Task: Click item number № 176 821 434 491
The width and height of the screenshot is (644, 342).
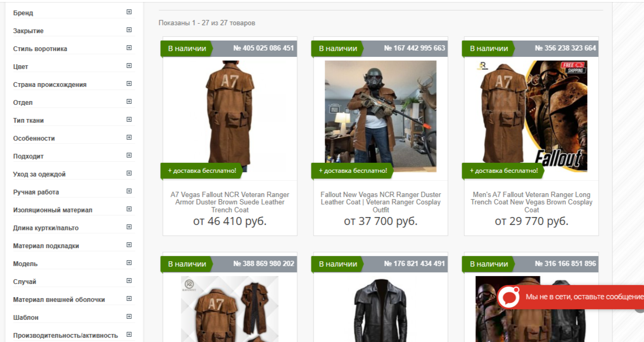Action: (415, 263)
